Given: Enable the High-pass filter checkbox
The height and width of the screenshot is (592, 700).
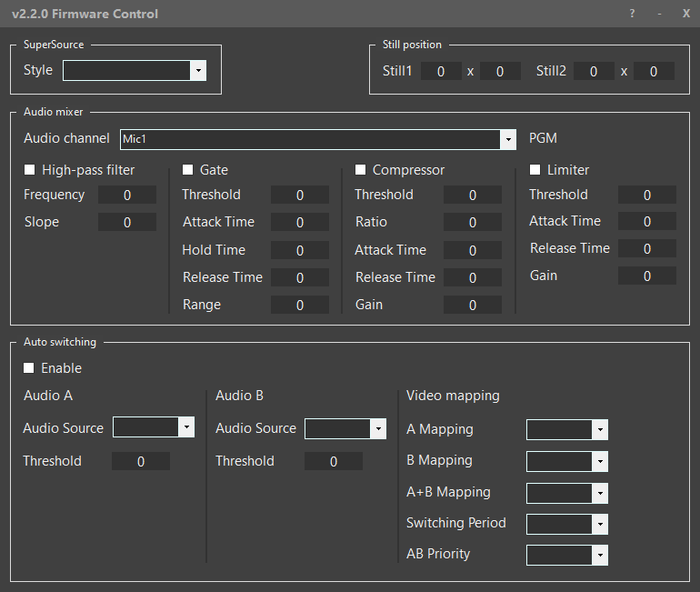Looking at the screenshot, I should [29, 170].
